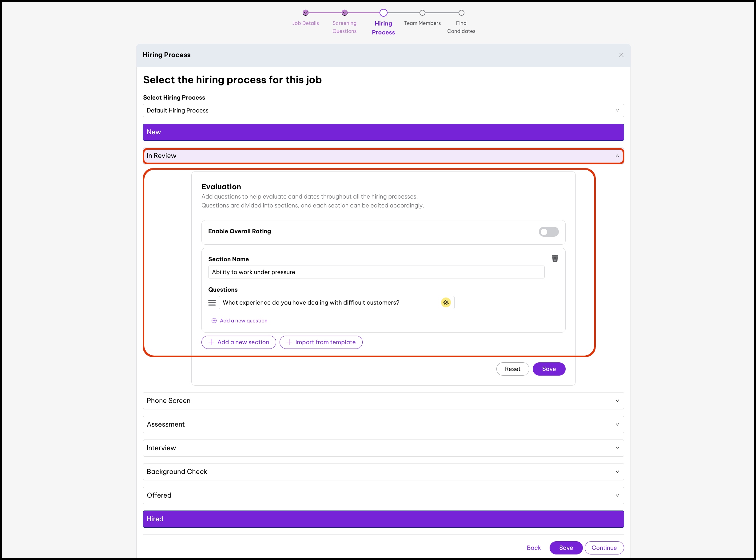Click the yellow AI sparkle icon in question

[x=446, y=302]
